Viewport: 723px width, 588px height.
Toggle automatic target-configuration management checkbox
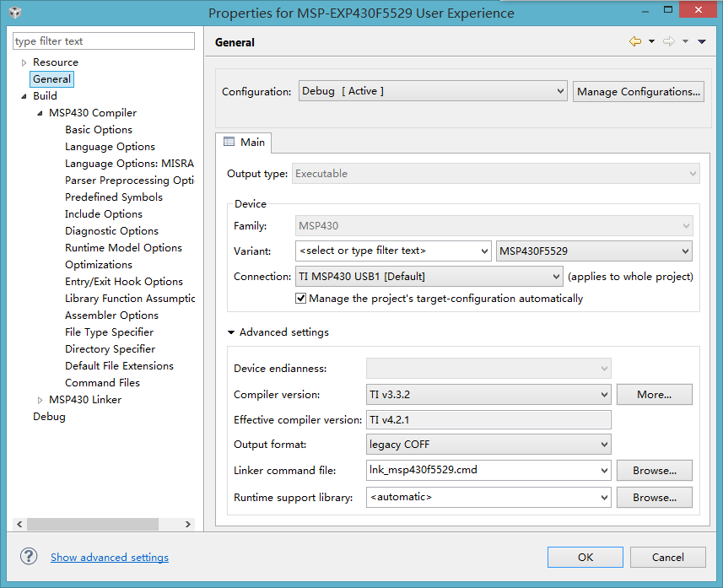300,299
